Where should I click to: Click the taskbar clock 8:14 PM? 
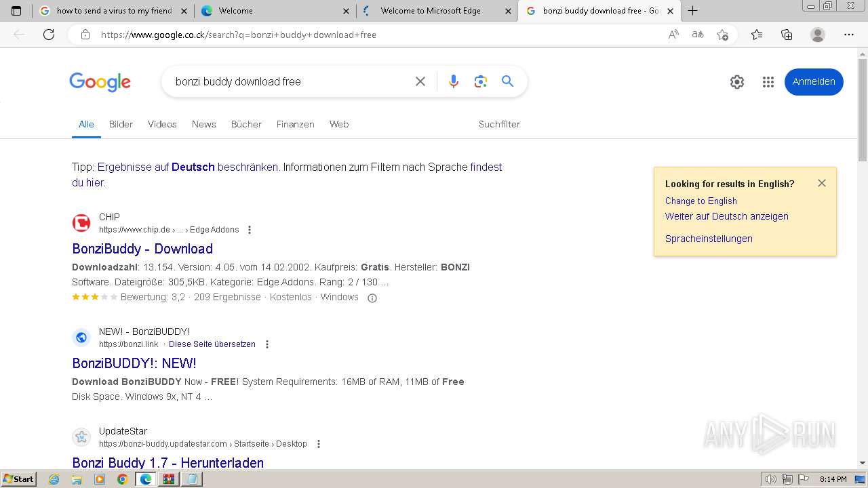(x=833, y=479)
